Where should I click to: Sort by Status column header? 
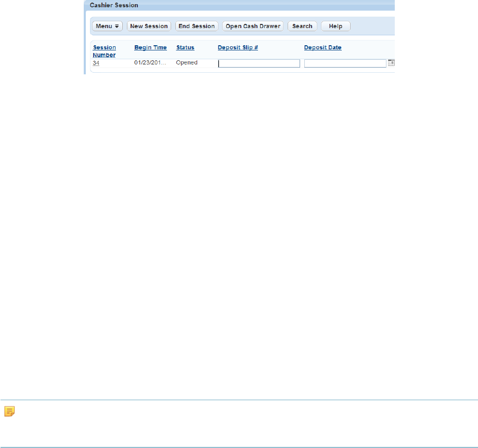[x=185, y=47]
